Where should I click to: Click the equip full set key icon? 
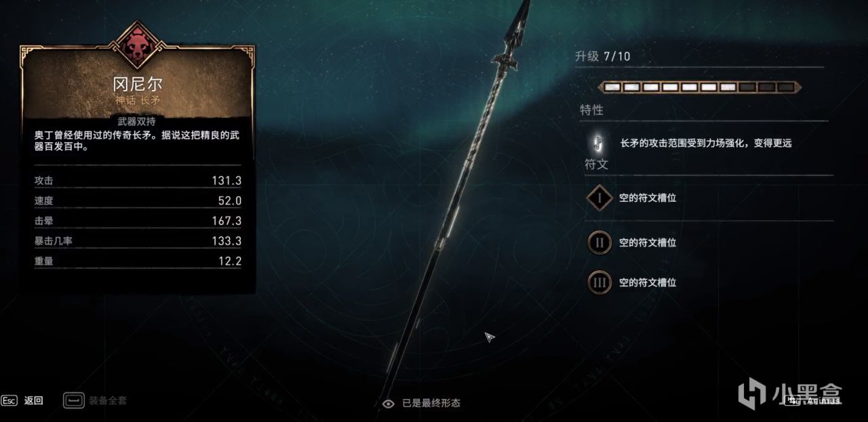coord(73,400)
